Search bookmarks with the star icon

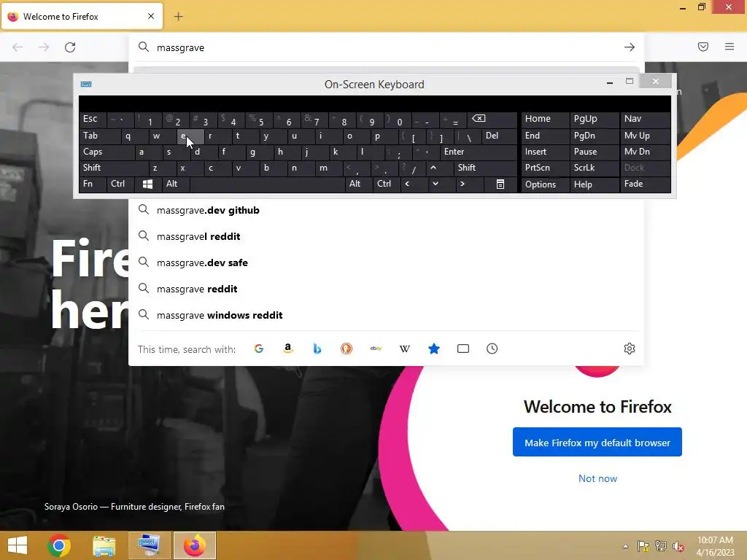click(x=434, y=349)
